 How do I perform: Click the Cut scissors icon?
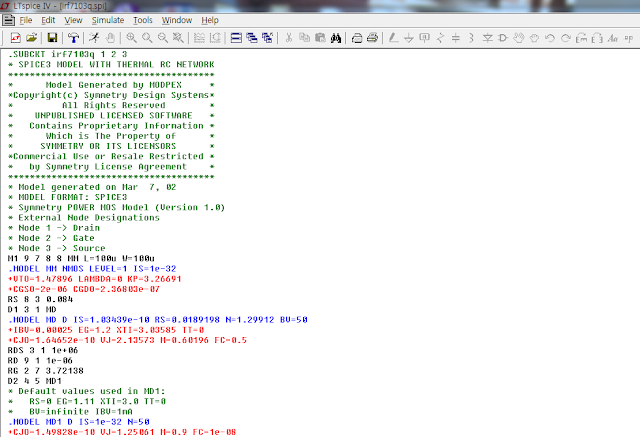click(289, 38)
